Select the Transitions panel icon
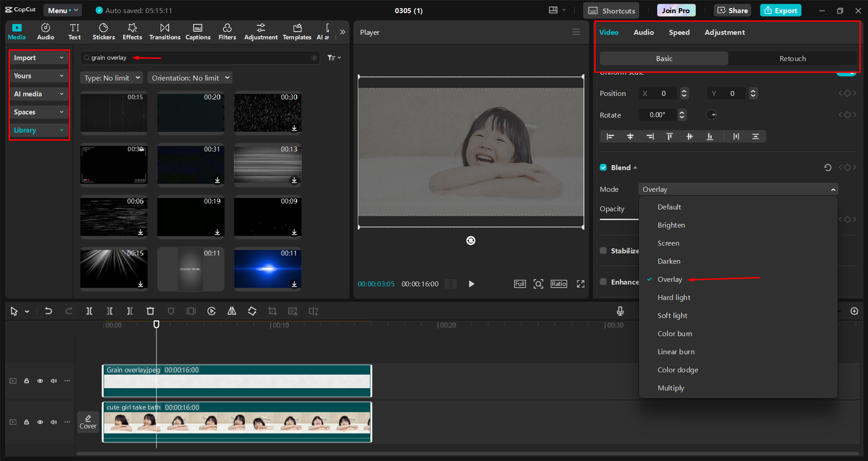This screenshot has width=868, height=461. (x=165, y=31)
